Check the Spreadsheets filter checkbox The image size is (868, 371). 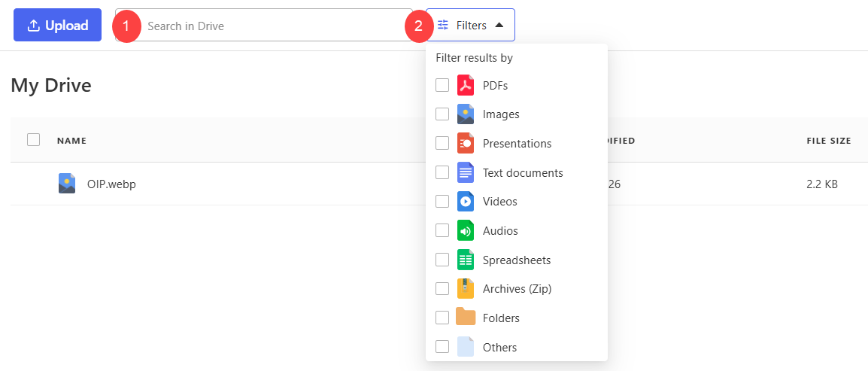click(x=442, y=260)
